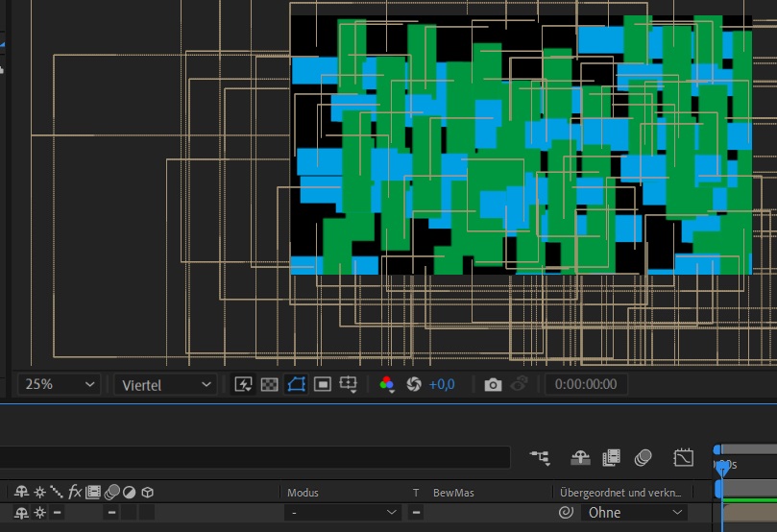The image size is (777, 532).
Task: Toggle the layer's collapse transformations switch
Action: click(39, 513)
